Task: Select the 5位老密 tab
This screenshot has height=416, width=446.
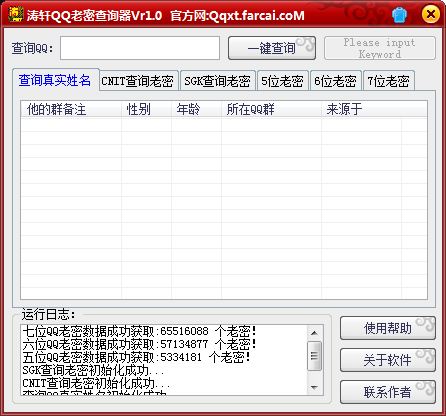Action: (x=283, y=81)
